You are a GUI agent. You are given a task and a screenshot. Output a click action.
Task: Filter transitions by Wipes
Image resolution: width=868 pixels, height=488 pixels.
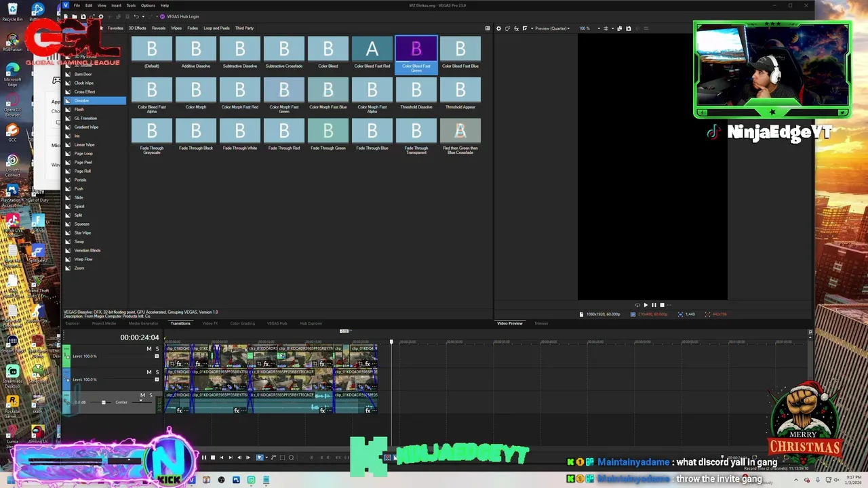click(176, 28)
